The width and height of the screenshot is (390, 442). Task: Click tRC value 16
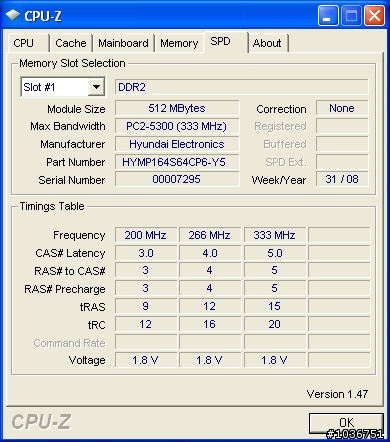point(210,324)
